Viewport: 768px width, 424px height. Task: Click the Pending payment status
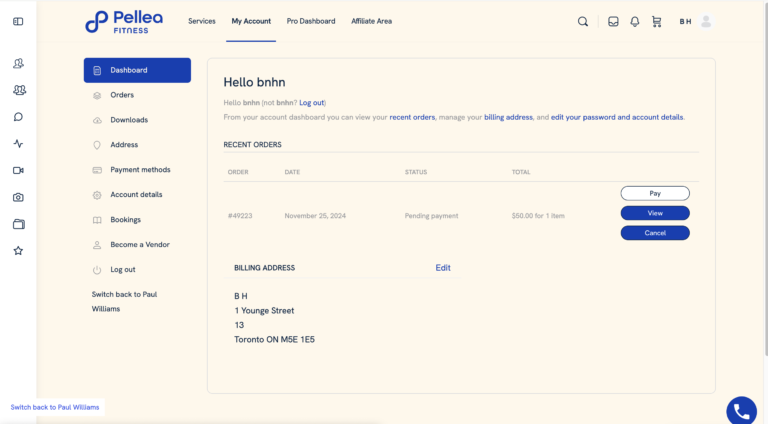coord(432,216)
